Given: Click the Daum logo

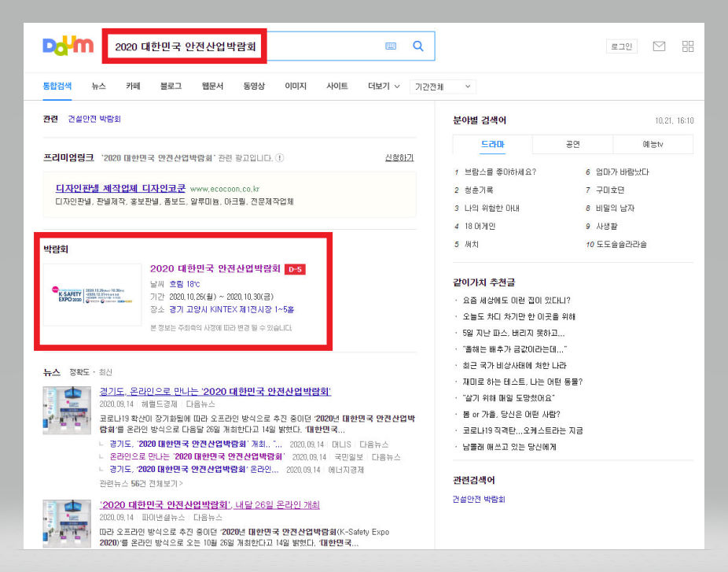Looking at the screenshot, I should point(68,46).
